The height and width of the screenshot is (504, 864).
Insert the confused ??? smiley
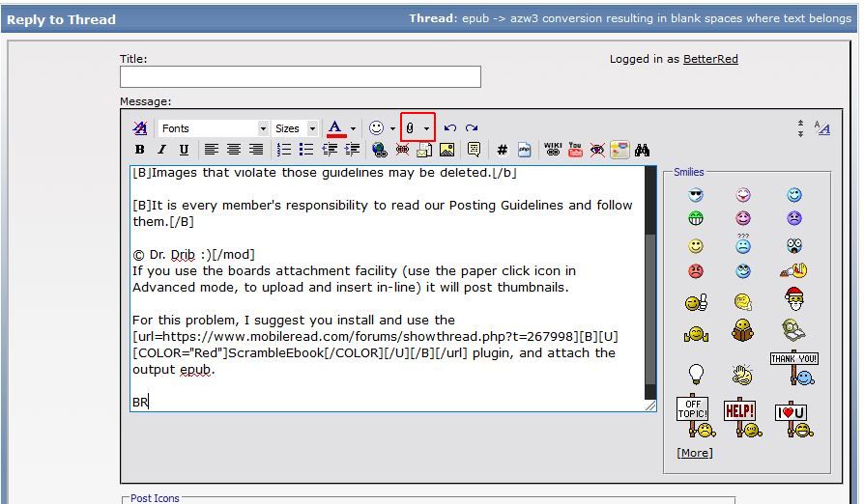tap(743, 243)
